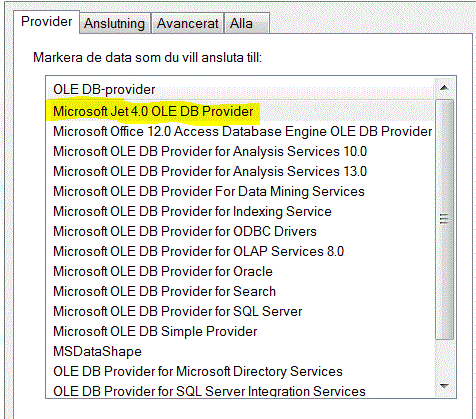This screenshot has width=476, height=419.
Task: Open the Avancerat tab
Action: pyautogui.click(x=188, y=23)
